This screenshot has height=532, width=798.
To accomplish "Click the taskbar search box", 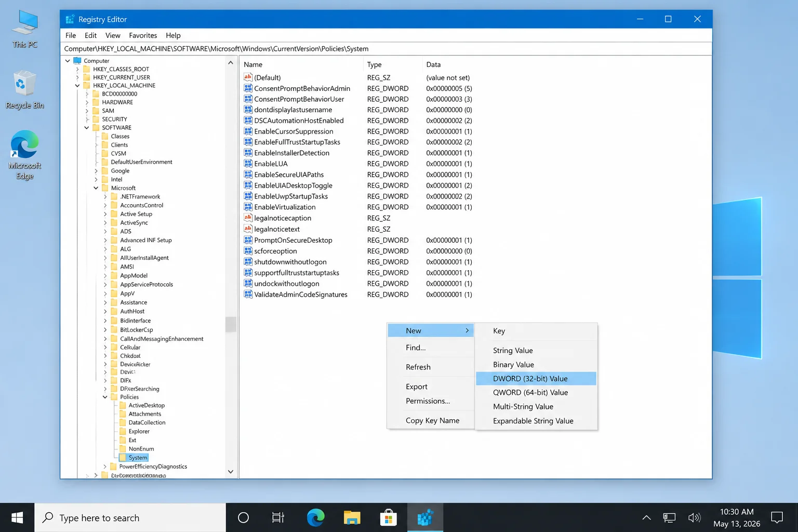I will coord(130,517).
